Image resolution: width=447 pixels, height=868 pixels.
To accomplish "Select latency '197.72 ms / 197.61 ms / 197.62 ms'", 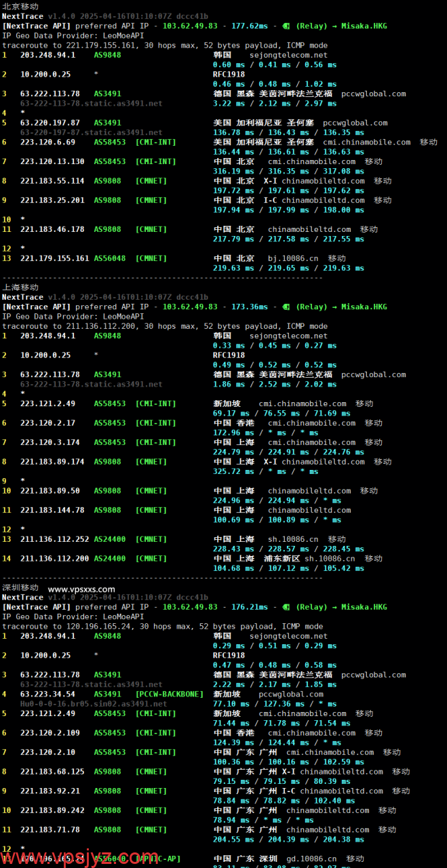I will pos(288,191).
